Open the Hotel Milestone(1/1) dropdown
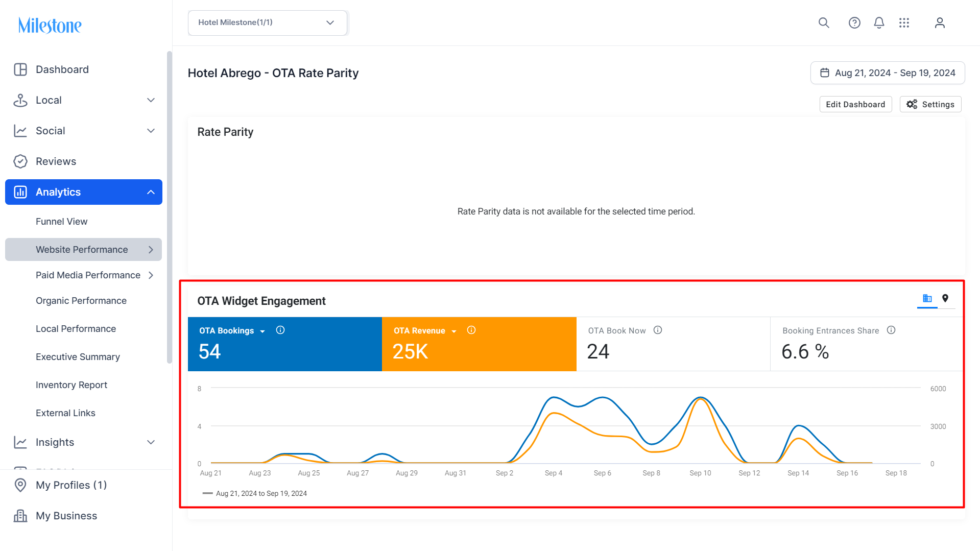Viewport: 980px width, 551px height. pos(268,22)
